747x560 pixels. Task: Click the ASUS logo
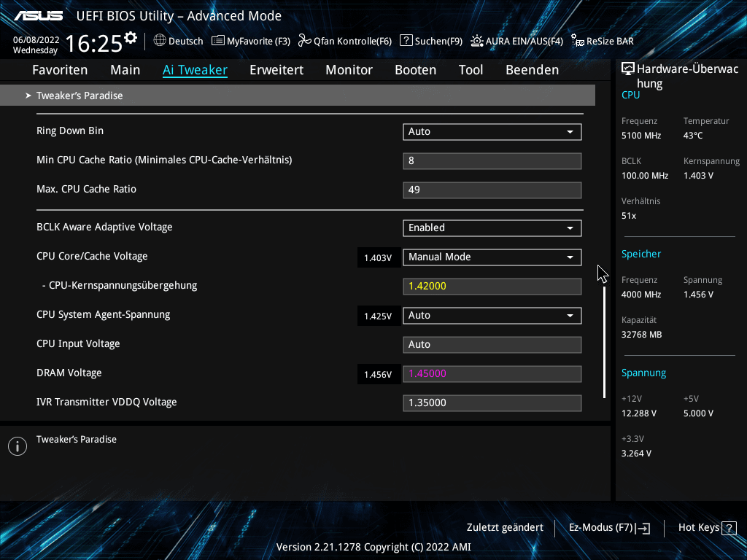(39, 16)
